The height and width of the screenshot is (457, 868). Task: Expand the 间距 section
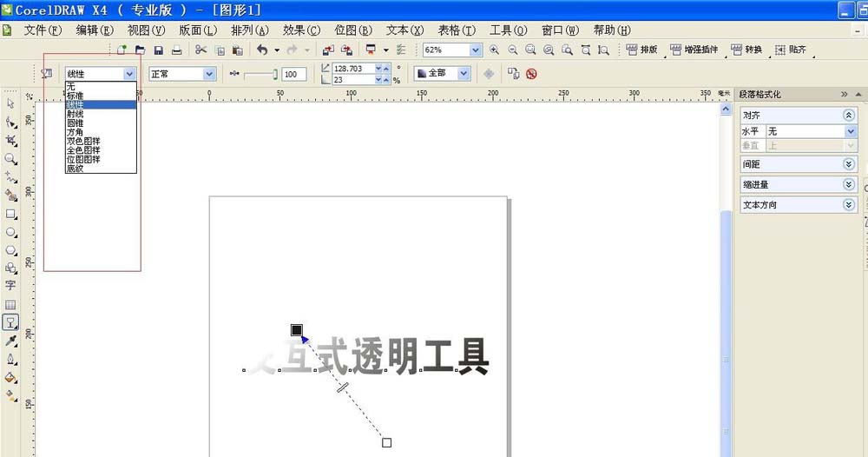coord(848,164)
